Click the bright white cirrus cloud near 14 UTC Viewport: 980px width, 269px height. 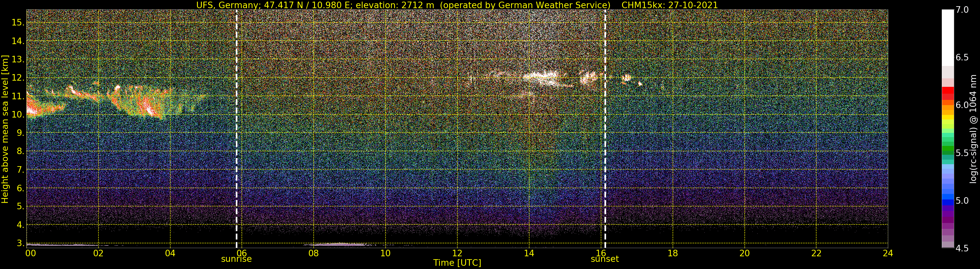(540, 77)
